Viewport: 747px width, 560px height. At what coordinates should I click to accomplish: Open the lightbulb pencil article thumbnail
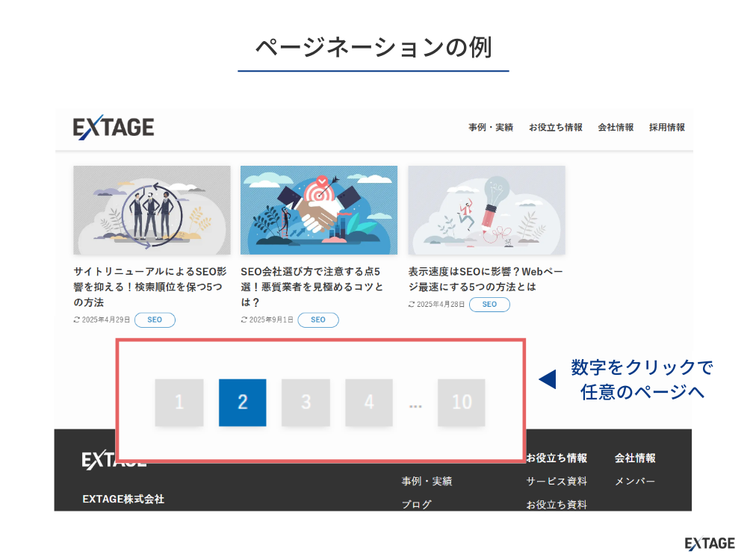(x=486, y=210)
